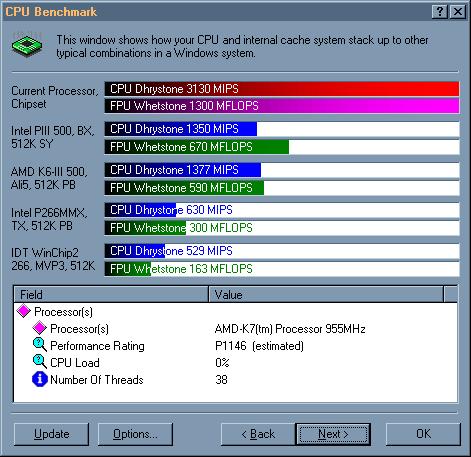Click the green CPU chip icon
The width and height of the screenshot is (471, 457).
pyautogui.click(x=27, y=45)
